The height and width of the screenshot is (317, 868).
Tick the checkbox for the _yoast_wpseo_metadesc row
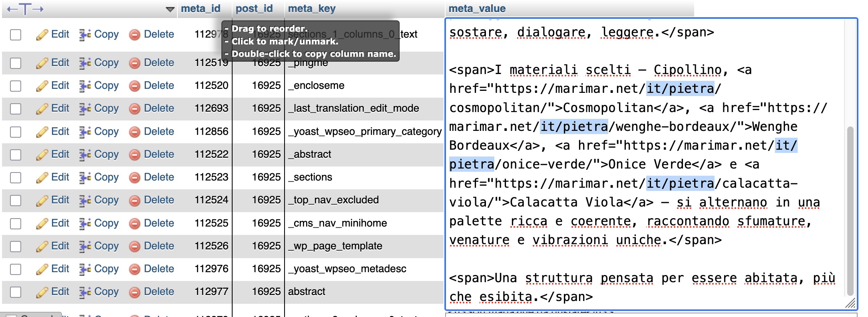point(16,269)
